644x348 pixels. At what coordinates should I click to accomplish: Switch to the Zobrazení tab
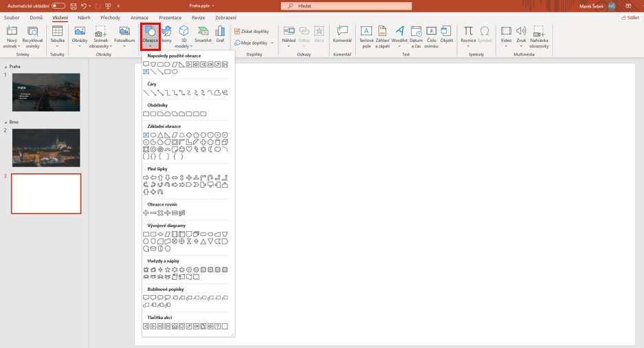pyautogui.click(x=226, y=18)
